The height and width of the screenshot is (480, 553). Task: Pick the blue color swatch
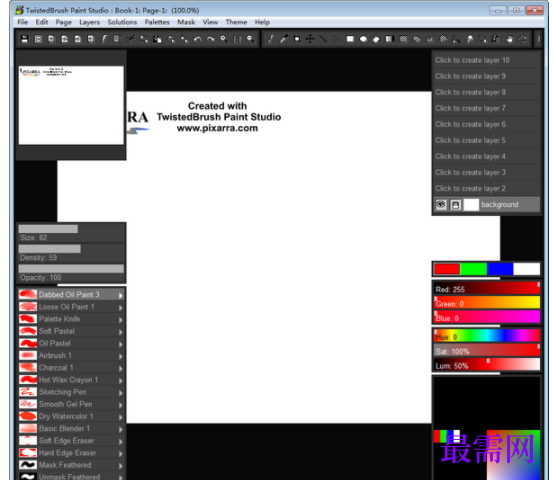tap(500, 269)
